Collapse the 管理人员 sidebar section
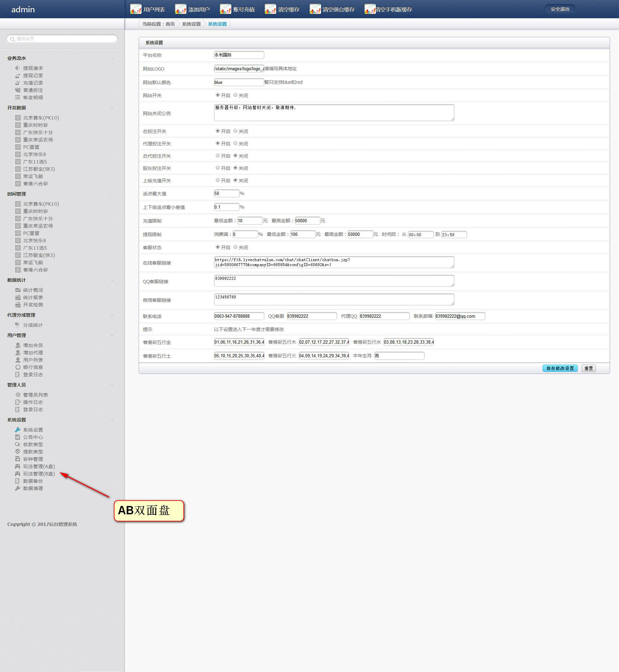This screenshot has width=619, height=672. 112,385
